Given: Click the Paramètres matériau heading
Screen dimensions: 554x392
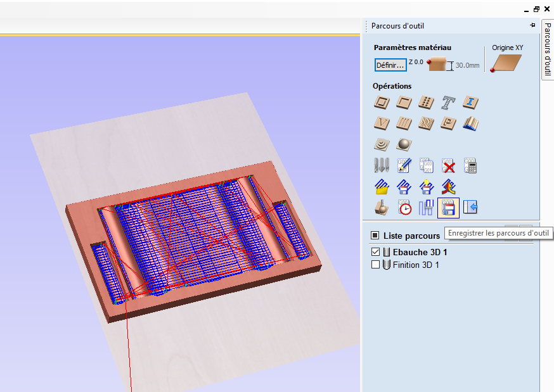Looking at the screenshot, I should (x=412, y=47).
